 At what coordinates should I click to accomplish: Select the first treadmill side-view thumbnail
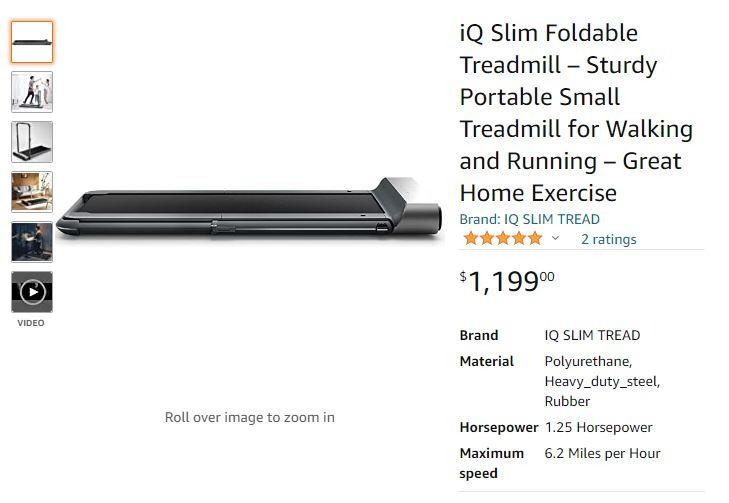click(32, 42)
